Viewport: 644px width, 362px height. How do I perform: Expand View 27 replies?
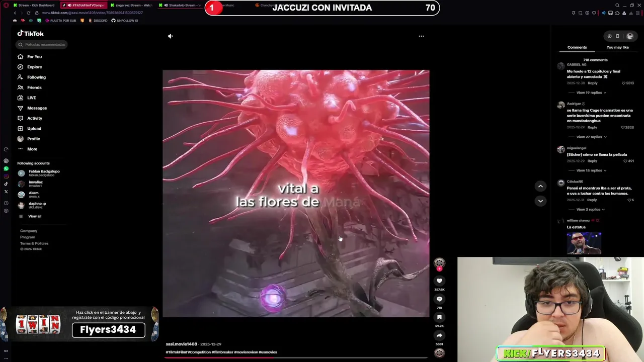click(x=591, y=137)
